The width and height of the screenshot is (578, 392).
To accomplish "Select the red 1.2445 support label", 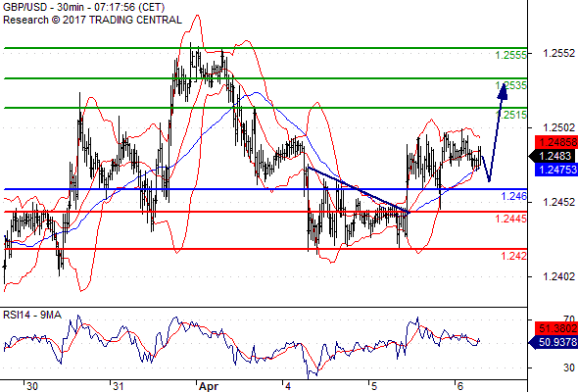I will pos(511,220).
